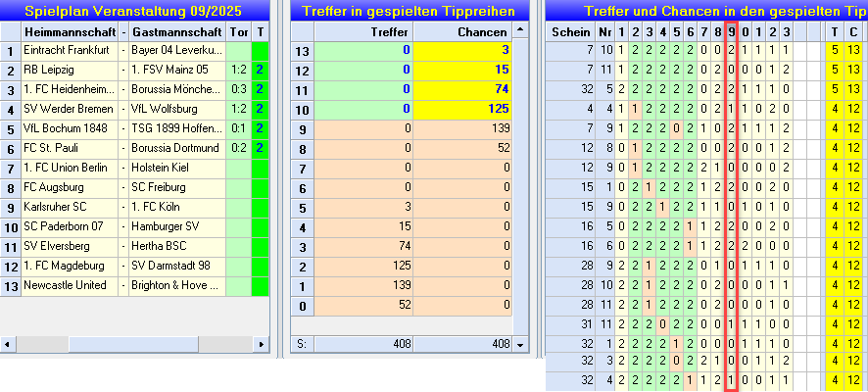Select the 1. FSV Mainz 05 cell
Image resolution: width=868 pixels, height=392 pixels.
coord(177,71)
